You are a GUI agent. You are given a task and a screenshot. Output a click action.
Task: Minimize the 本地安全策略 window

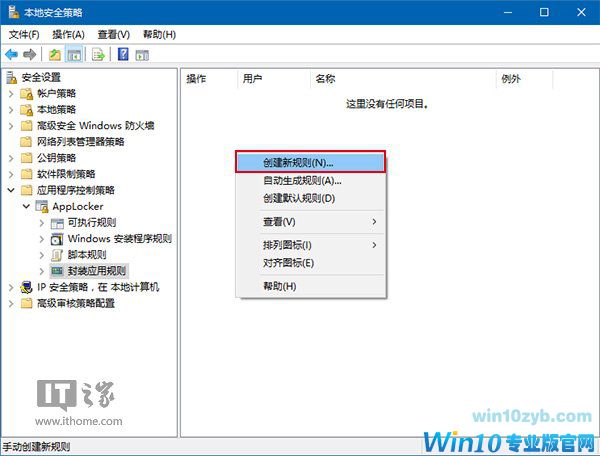coord(508,12)
